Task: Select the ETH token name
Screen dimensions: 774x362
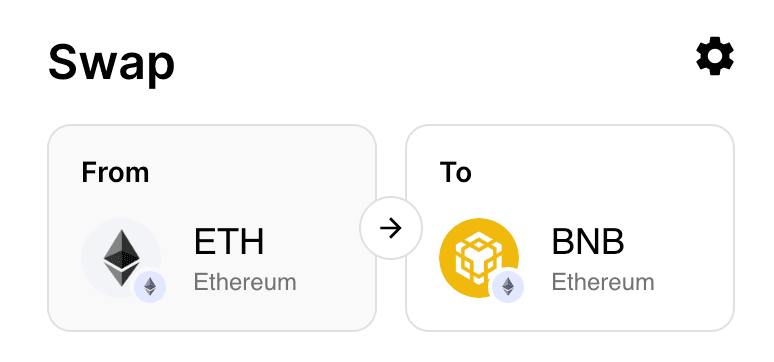Action: point(229,242)
